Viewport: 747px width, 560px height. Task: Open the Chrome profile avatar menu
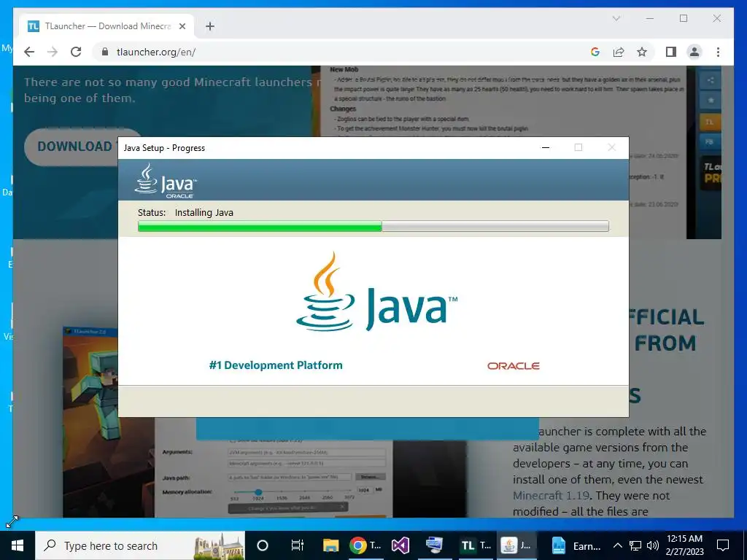(694, 52)
